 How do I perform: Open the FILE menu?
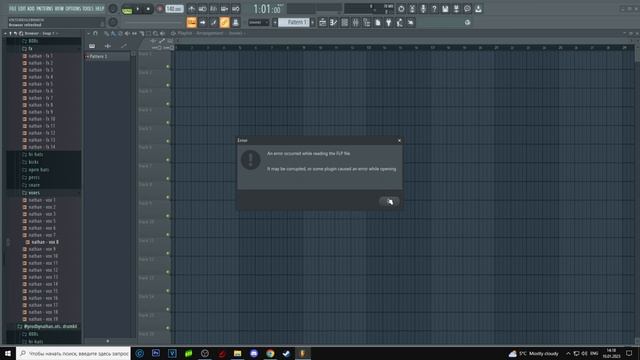coord(13,9)
